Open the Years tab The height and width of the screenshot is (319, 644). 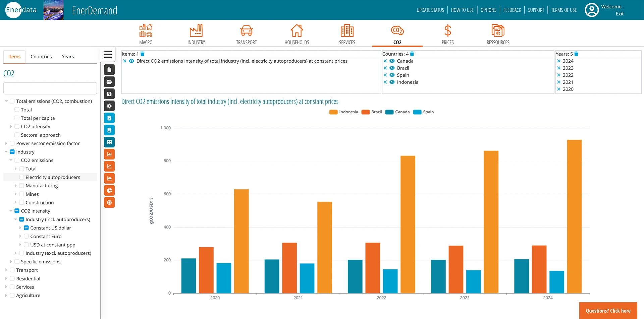[x=68, y=57]
